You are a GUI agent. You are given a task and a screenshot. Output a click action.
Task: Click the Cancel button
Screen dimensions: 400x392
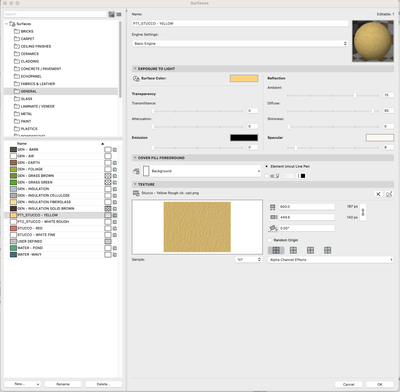(348, 384)
